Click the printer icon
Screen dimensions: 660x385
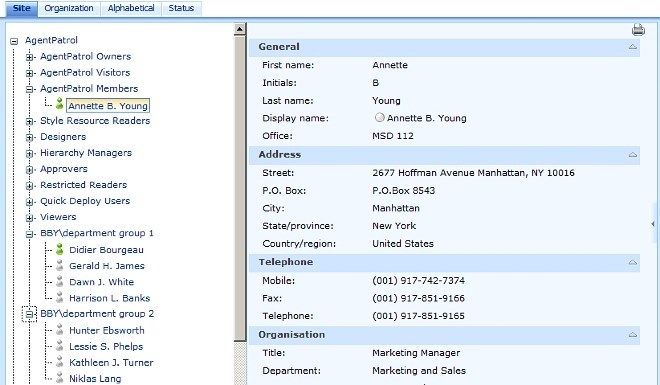click(x=638, y=30)
